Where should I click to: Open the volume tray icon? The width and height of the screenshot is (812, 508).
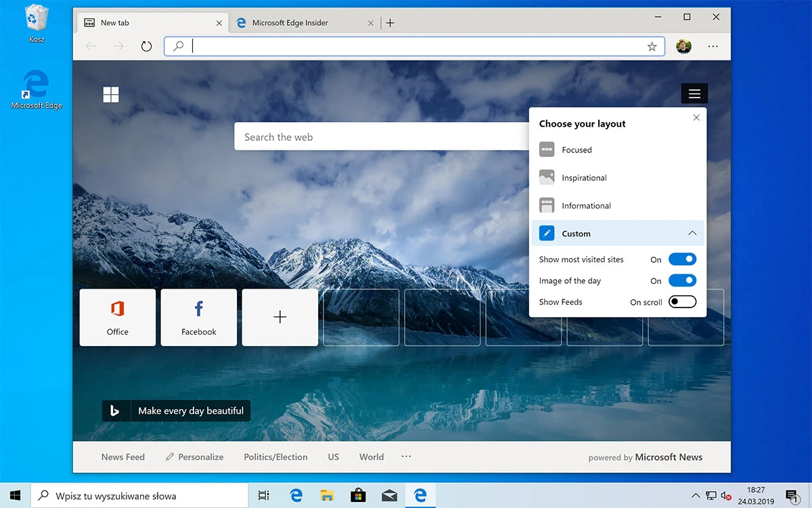point(727,496)
